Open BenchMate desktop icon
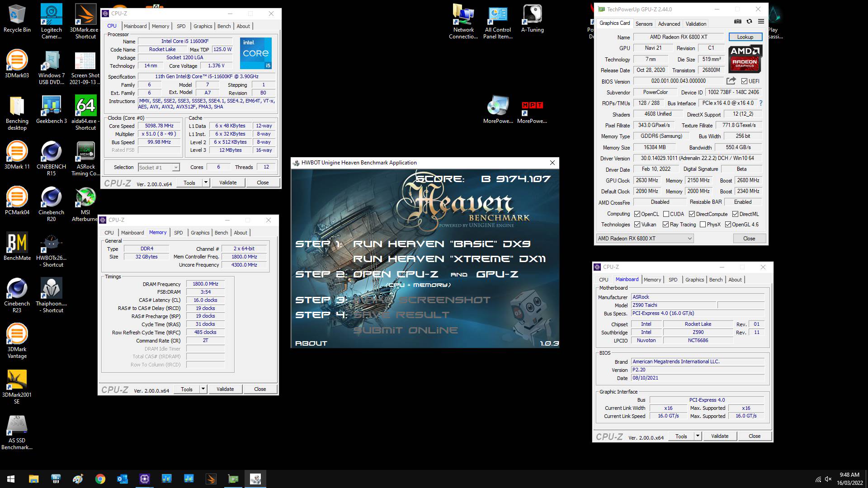868x488 pixels. [17, 247]
